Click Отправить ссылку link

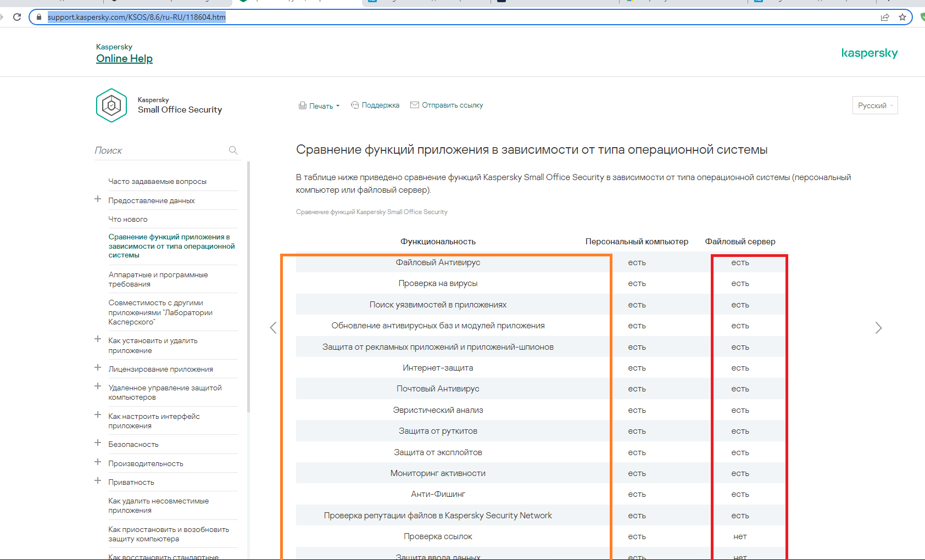[453, 105]
